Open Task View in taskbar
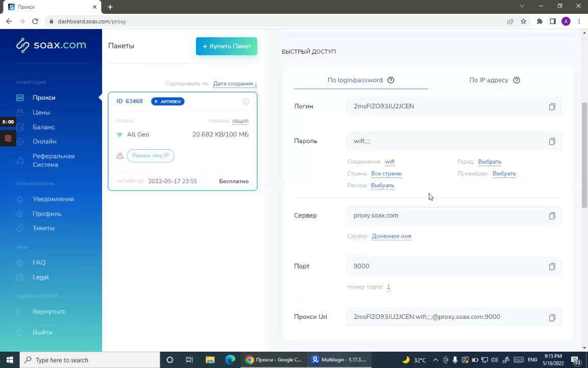 pos(189,360)
